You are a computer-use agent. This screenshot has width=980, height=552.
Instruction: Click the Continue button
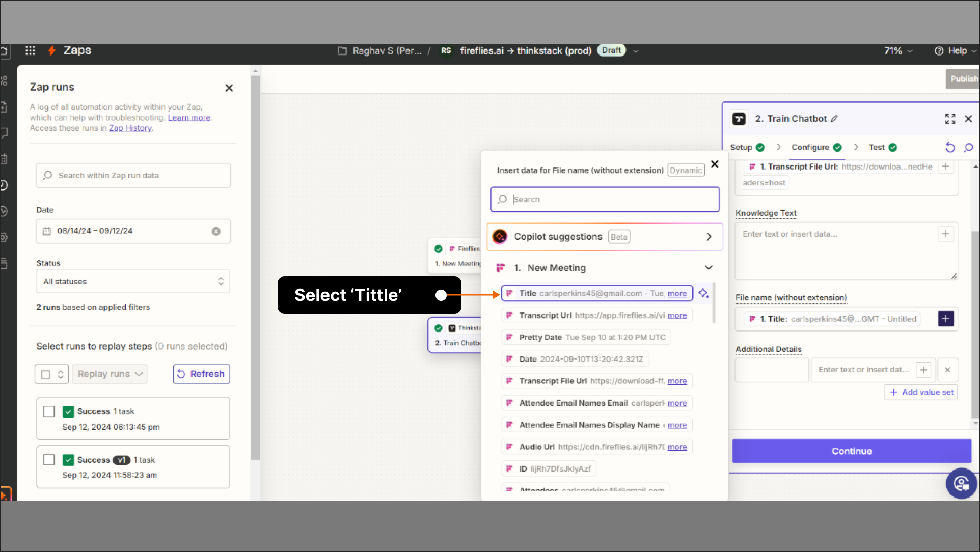[852, 451]
